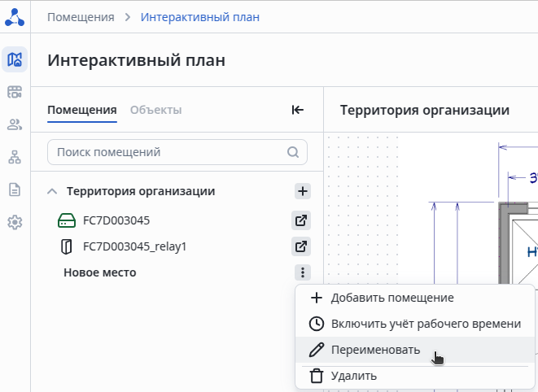Select the Помещения tab
This screenshot has width=538, height=392.
[x=82, y=110]
